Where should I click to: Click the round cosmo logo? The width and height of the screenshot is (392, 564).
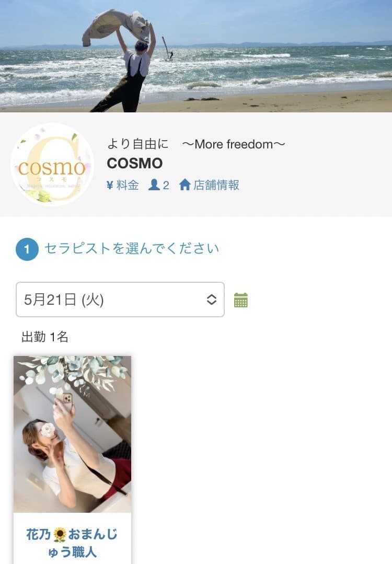[52, 164]
